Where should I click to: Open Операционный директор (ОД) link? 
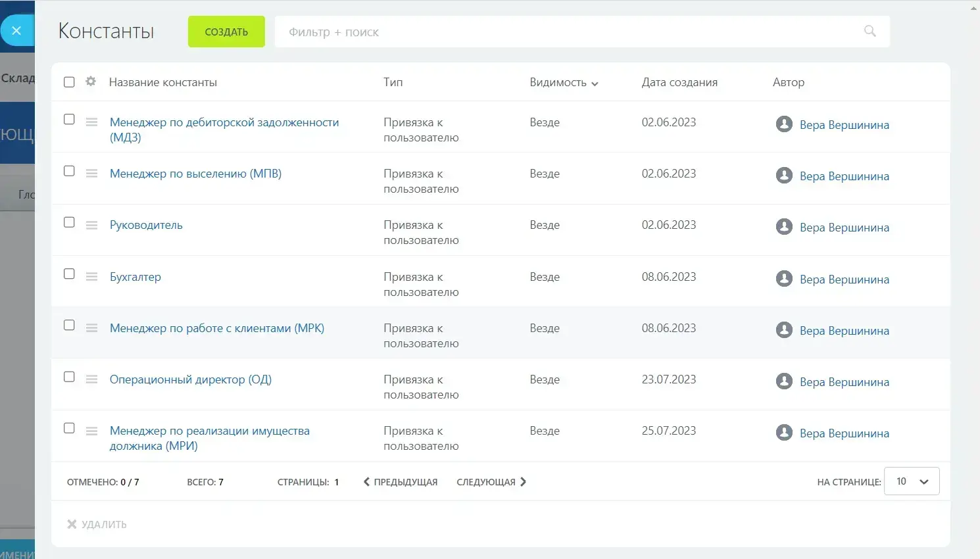click(x=191, y=379)
